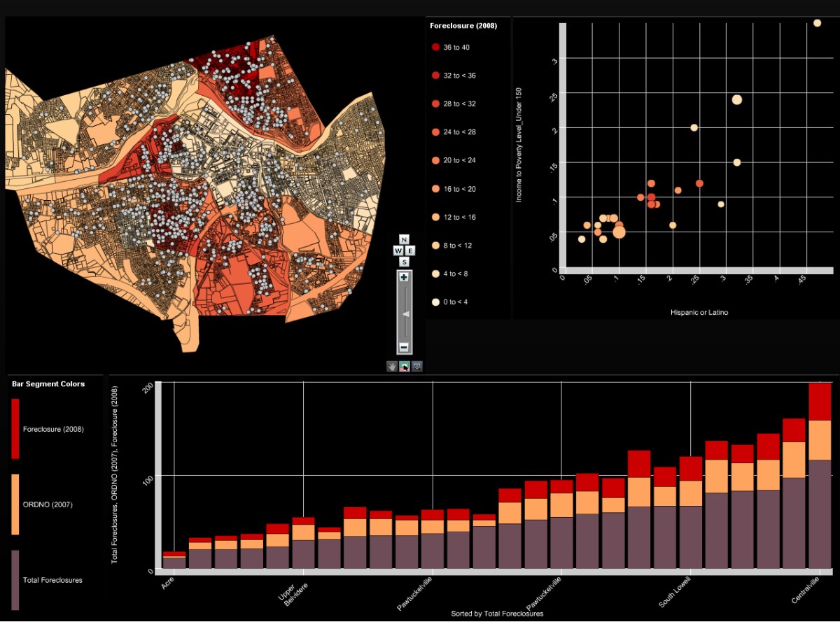Click the 24 to < 28 legend swatch

coord(435,132)
